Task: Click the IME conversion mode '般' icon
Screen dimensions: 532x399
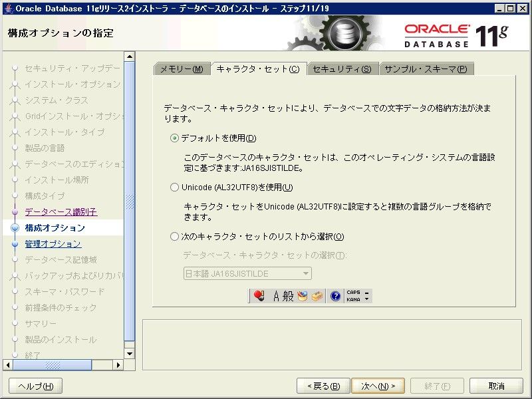Action: click(x=288, y=296)
